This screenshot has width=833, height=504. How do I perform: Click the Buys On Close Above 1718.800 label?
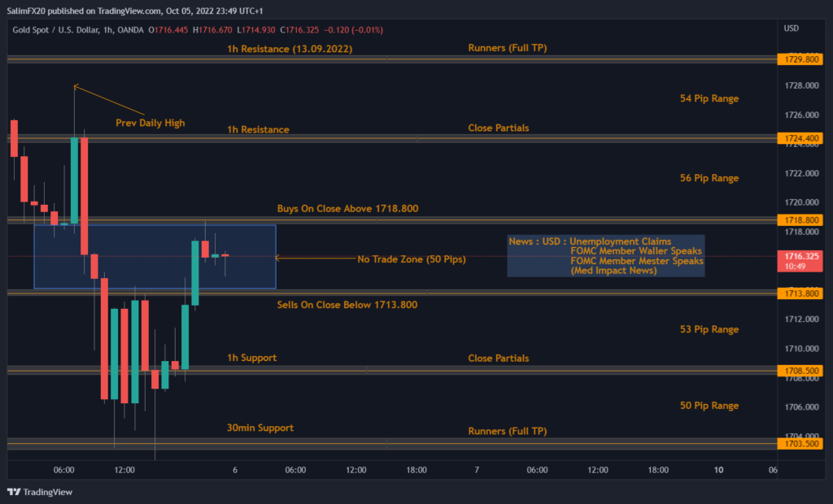coord(346,208)
